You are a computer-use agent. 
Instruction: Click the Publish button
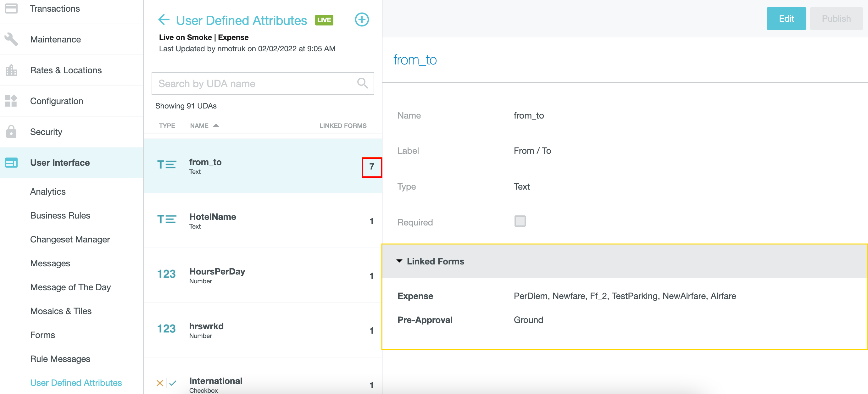(836, 19)
